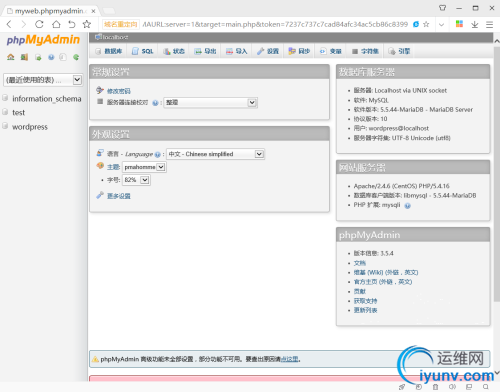Open the Import tab with red arrow icon

236,51
